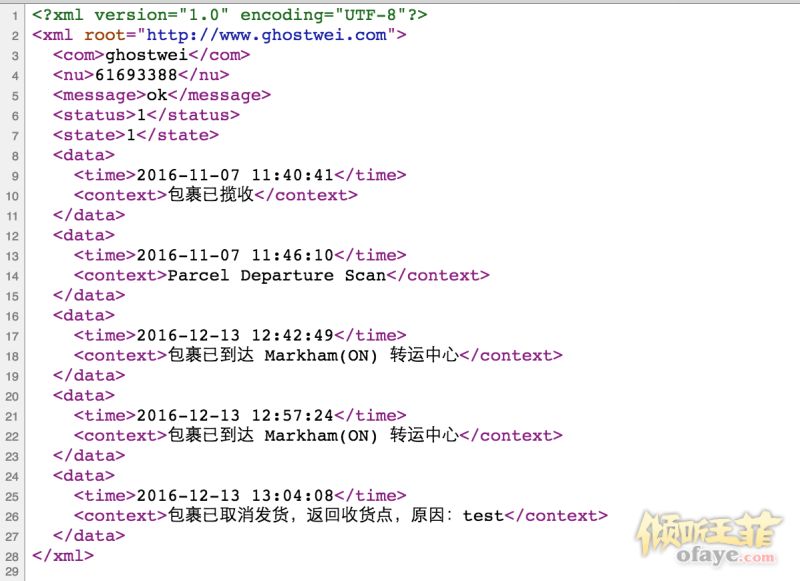The width and height of the screenshot is (800, 581).
Task: Click the word test on line 26
Action: (x=483, y=516)
